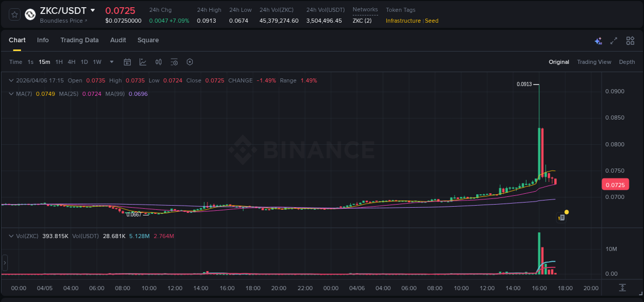Screen dimensions: 644x302
Task: Open the hexagon chart settings icon
Action: click(190, 62)
